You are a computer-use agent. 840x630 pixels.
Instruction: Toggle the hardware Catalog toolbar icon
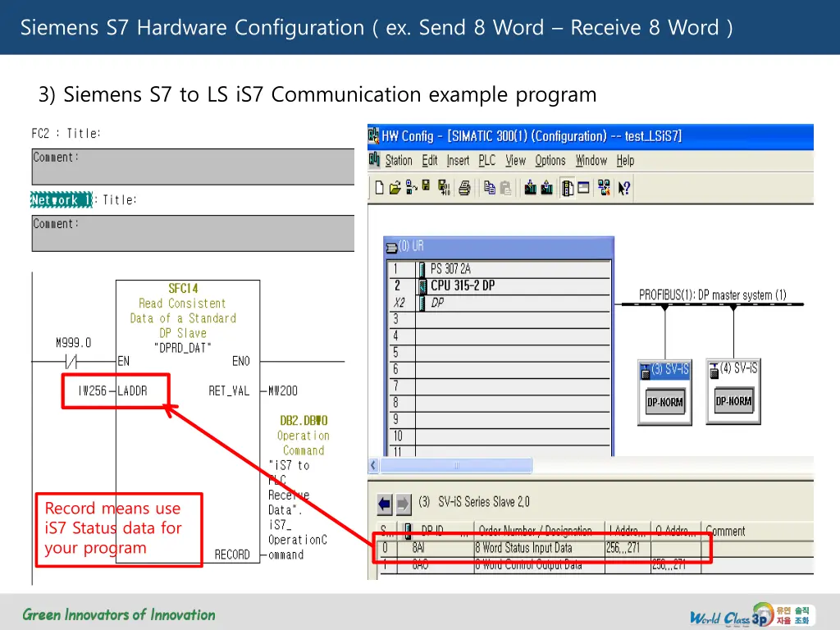pos(568,188)
